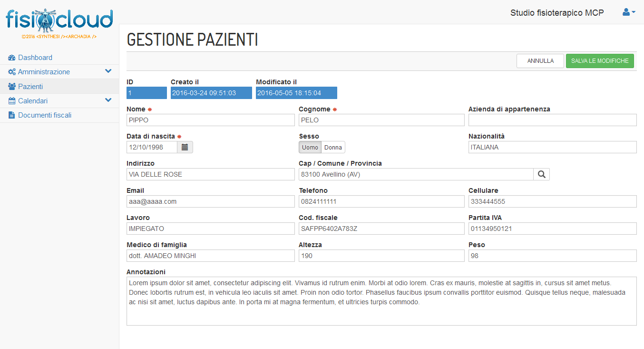Click the GESTIONE PAZIENTI heading
Image resolution: width=644 pixels, height=349 pixels.
[x=192, y=40]
